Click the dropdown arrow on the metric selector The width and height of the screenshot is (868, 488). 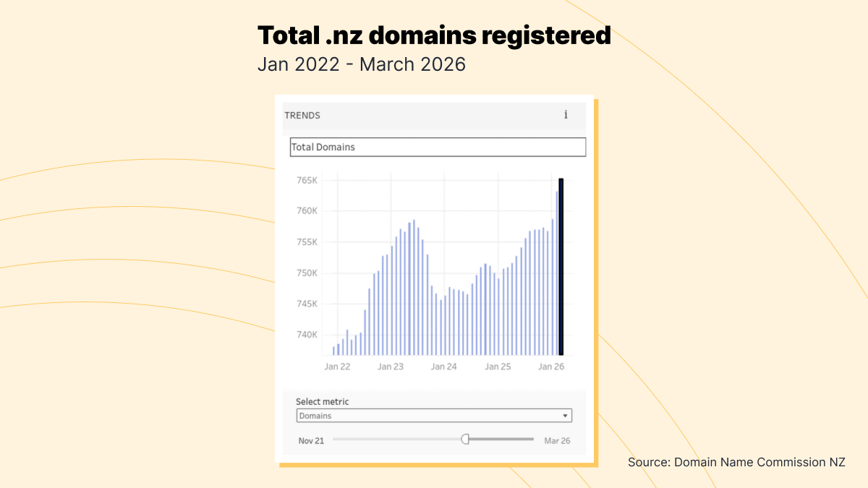click(x=565, y=416)
